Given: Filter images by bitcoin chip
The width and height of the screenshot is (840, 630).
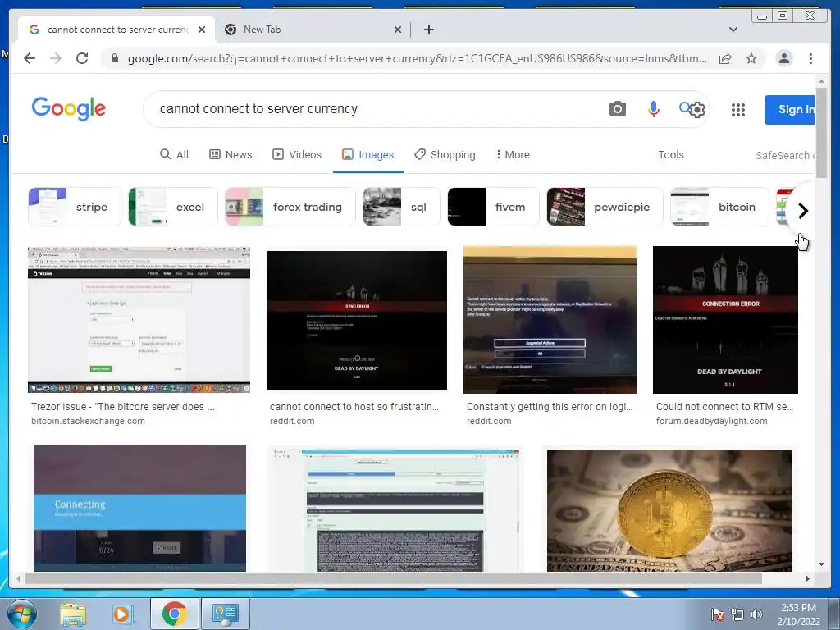Looking at the screenshot, I should (719, 207).
